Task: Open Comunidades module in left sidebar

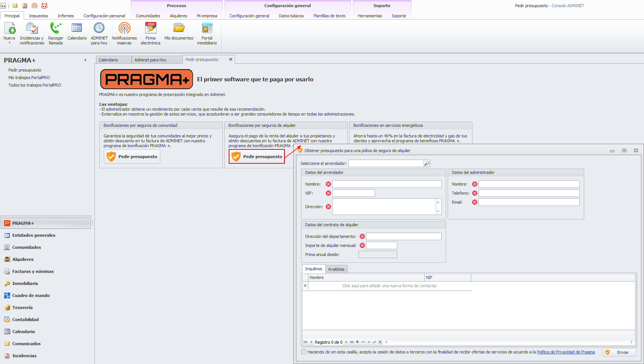Action: coord(46,247)
